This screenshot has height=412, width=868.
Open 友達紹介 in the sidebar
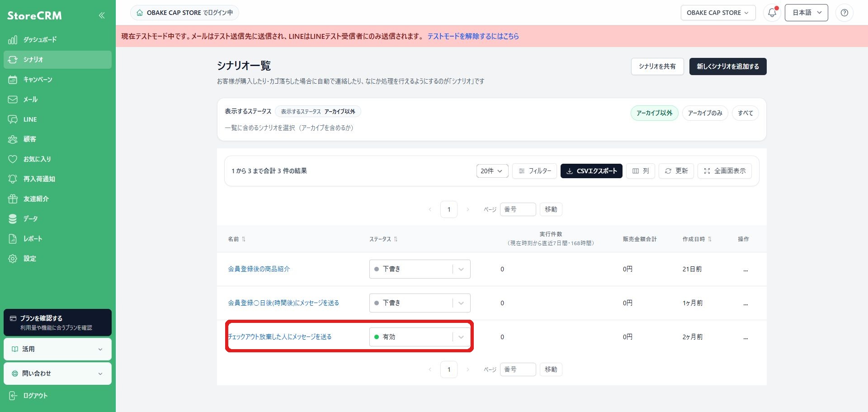57,199
